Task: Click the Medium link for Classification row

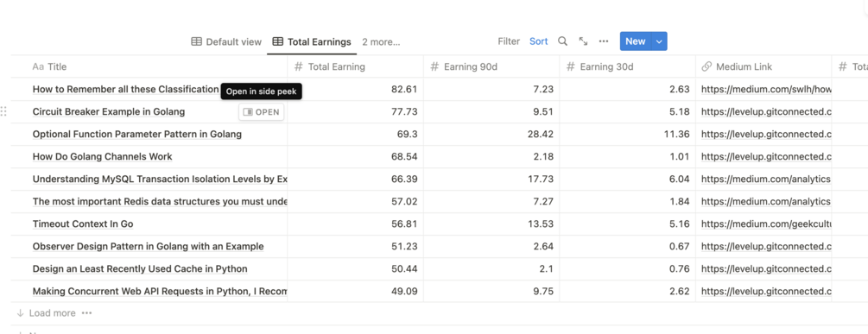Action: 766,89
